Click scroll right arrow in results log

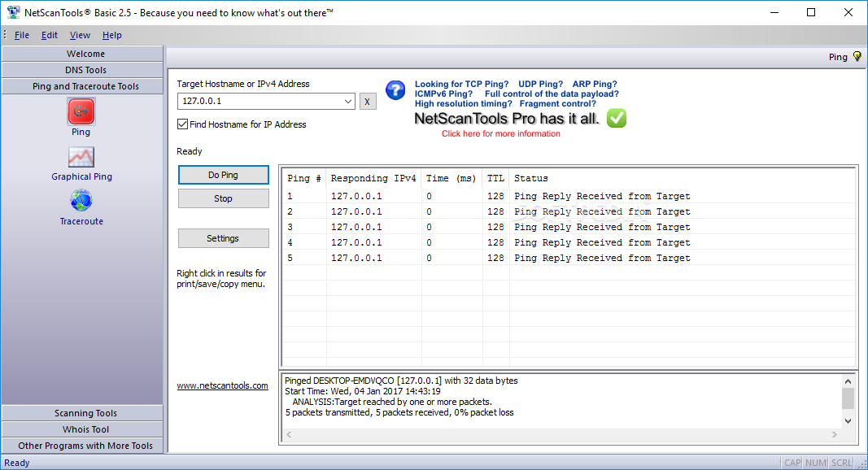834,434
